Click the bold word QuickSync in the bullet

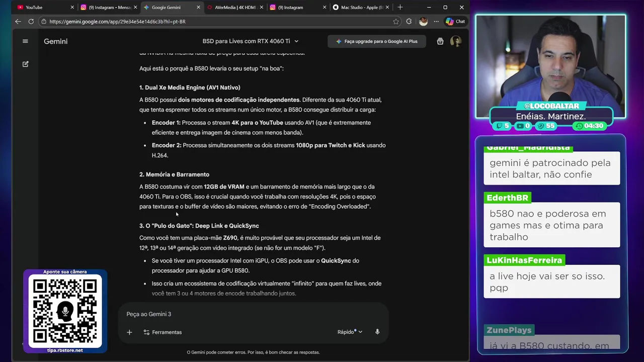(x=336, y=260)
